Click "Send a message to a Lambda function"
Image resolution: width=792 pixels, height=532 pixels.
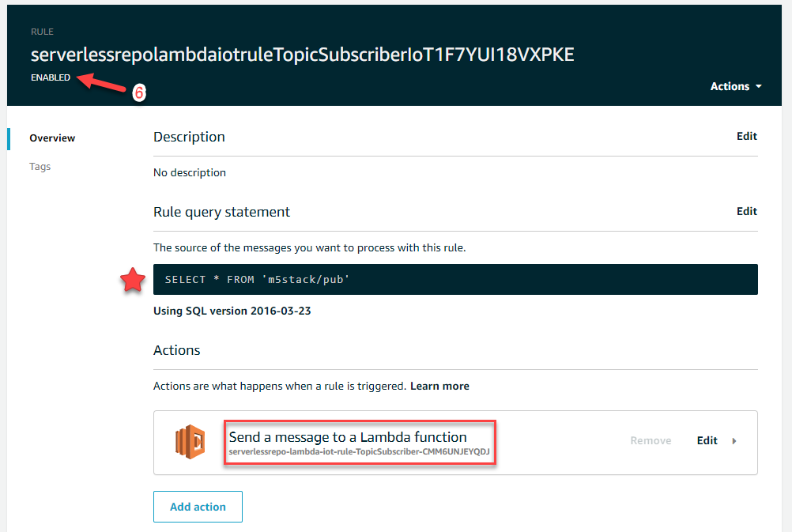click(348, 436)
